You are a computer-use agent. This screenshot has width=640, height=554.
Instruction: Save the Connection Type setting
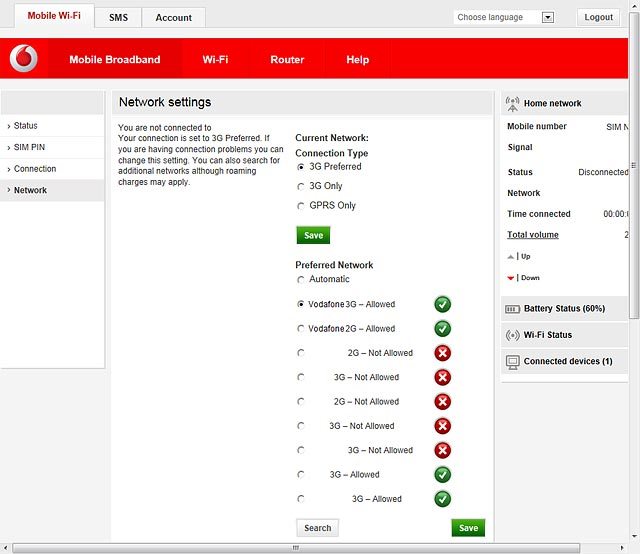[x=313, y=235]
